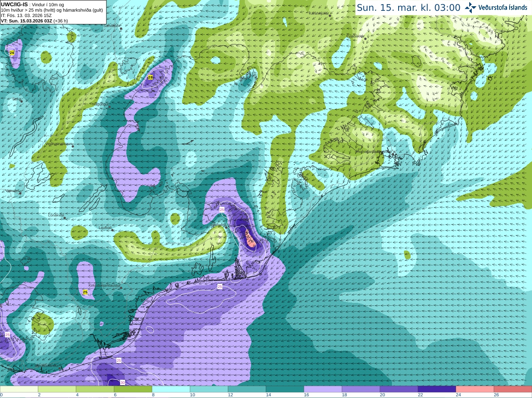
Task: Select the 16–18 m/s legend color
Action: click(323, 389)
